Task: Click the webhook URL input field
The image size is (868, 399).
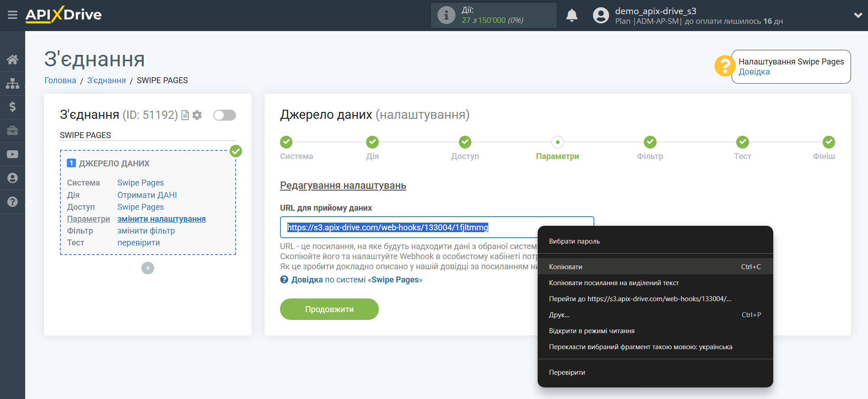Action: coord(437,227)
